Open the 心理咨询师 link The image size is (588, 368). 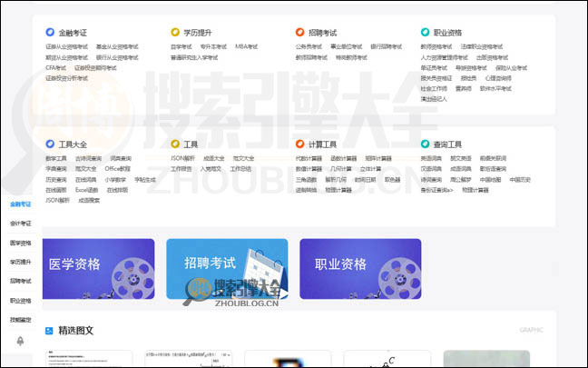pyautogui.click(x=498, y=78)
